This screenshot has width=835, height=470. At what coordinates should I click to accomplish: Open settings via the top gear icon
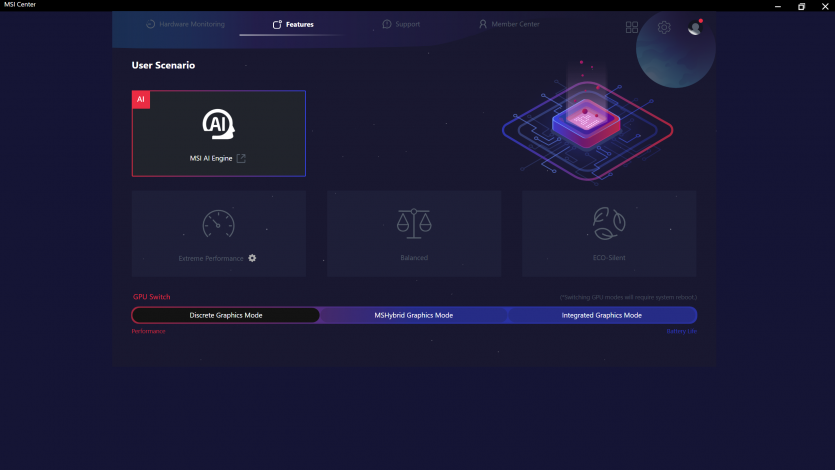pyautogui.click(x=664, y=28)
